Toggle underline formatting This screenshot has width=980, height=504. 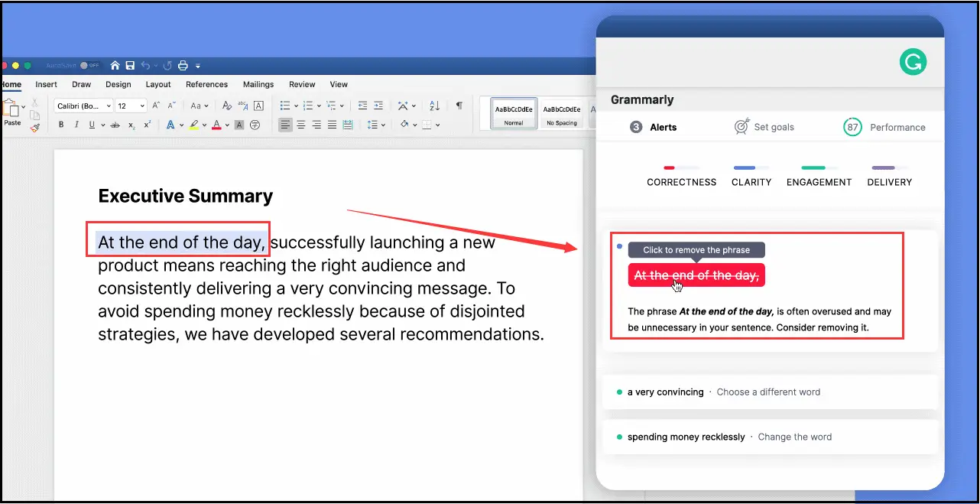92,125
